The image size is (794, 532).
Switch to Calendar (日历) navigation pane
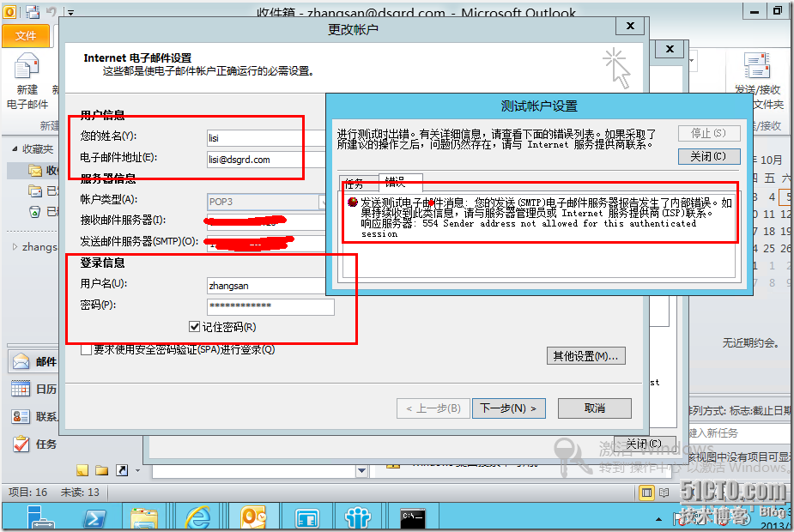[33, 390]
